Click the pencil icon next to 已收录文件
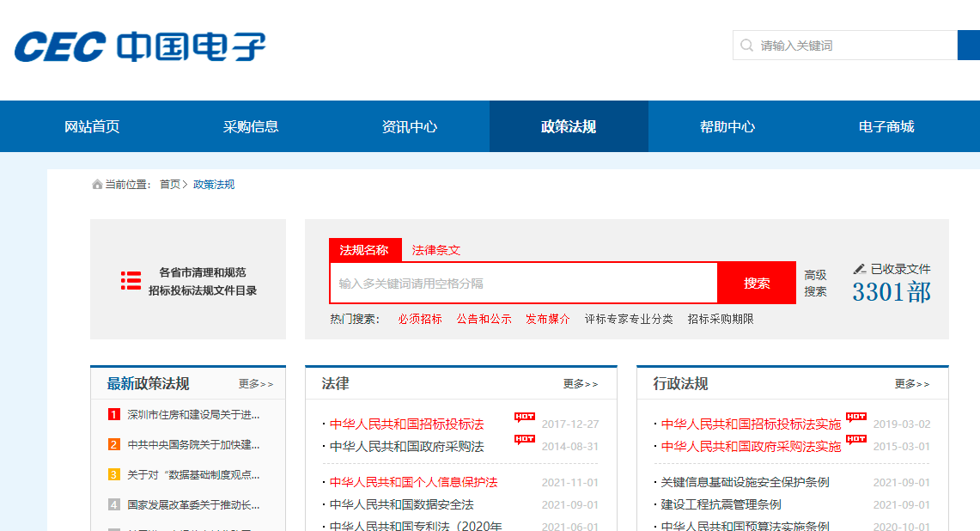 860,269
